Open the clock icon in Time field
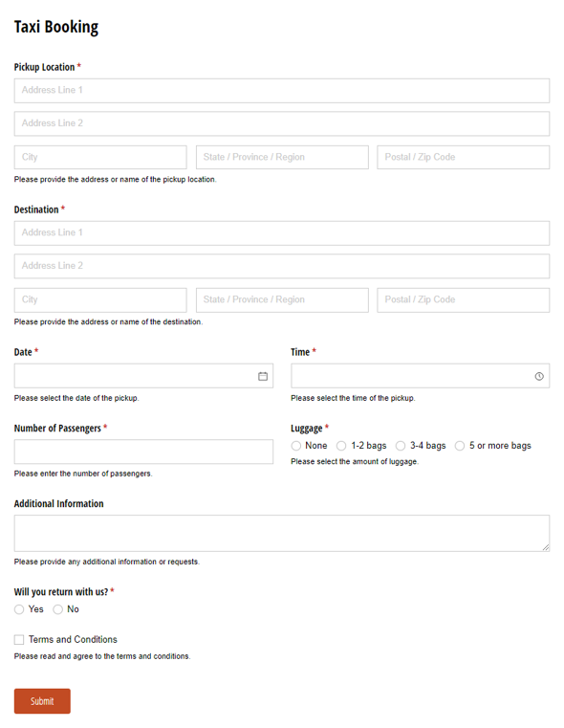The image size is (564, 728). click(539, 376)
